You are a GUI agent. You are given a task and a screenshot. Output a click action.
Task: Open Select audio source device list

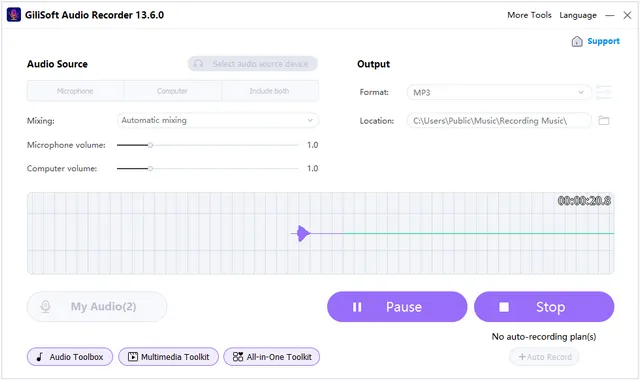pos(253,64)
